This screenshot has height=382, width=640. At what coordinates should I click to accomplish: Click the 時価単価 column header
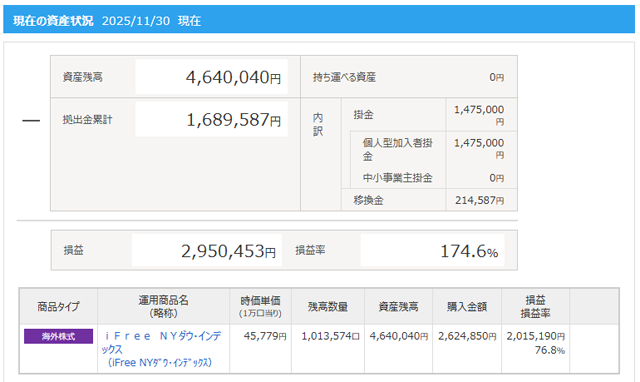260,306
